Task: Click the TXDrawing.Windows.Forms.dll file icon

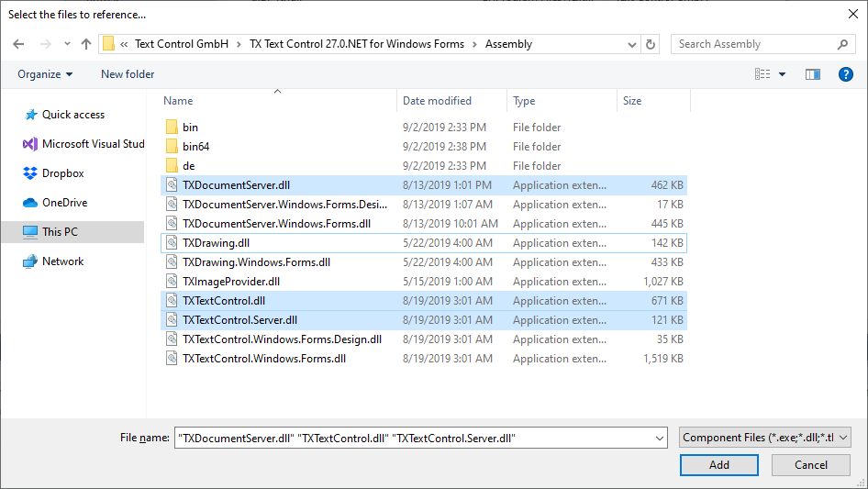Action: [172, 262]
